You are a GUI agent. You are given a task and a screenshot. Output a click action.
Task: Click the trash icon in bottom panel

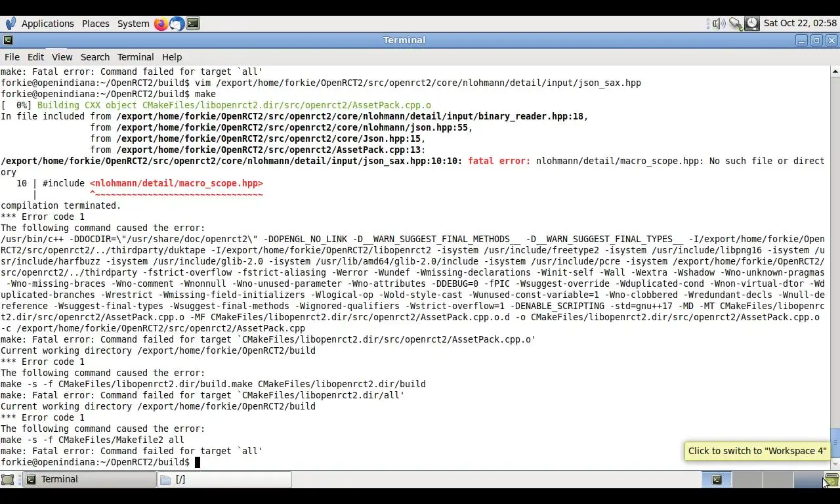(x=831, y=480)
